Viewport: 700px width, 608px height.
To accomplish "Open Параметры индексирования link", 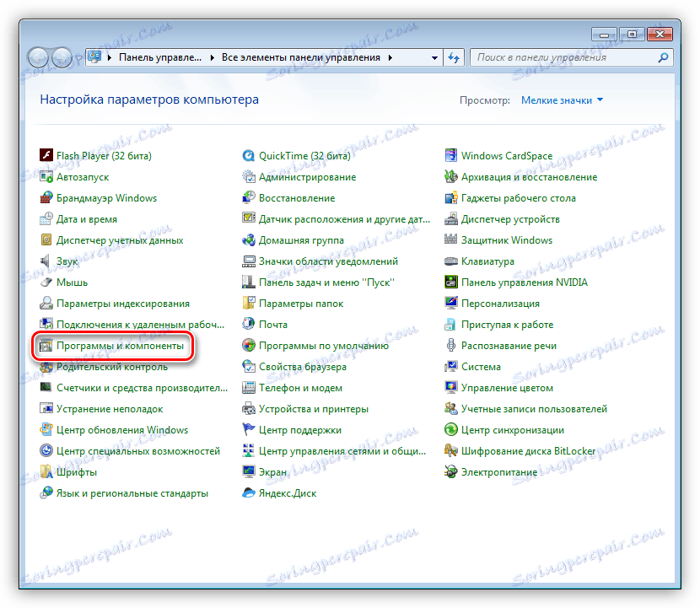I will tap(123, 303).
